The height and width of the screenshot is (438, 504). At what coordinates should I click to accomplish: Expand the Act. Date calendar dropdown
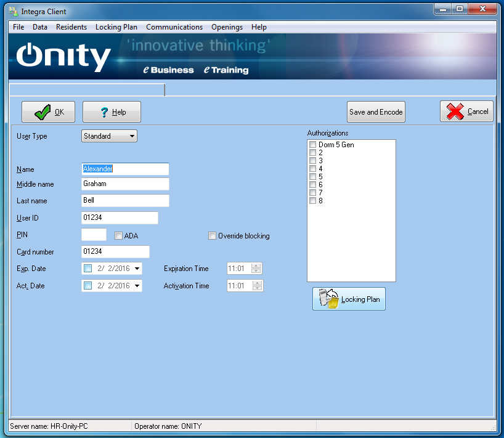pos(137,286)
